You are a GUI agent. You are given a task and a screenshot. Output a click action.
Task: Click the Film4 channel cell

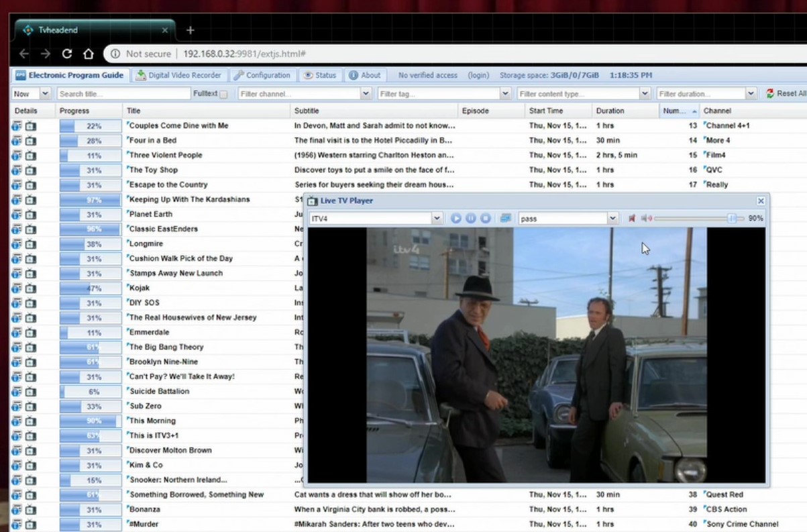click(716, 155)
